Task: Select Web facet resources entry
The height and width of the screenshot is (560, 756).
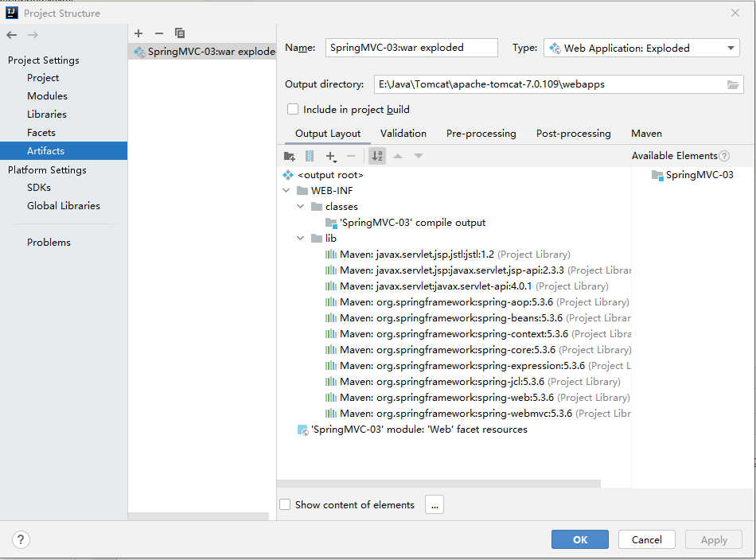Action: pyautogui.click(x=413, y=430)
